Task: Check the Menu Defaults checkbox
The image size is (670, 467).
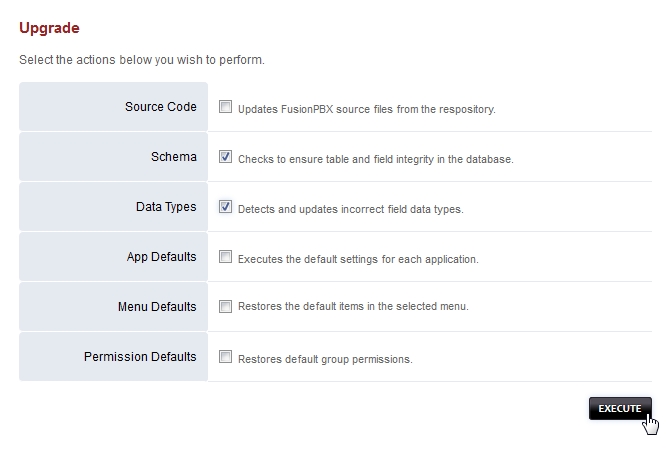Action: coord(226,306)
